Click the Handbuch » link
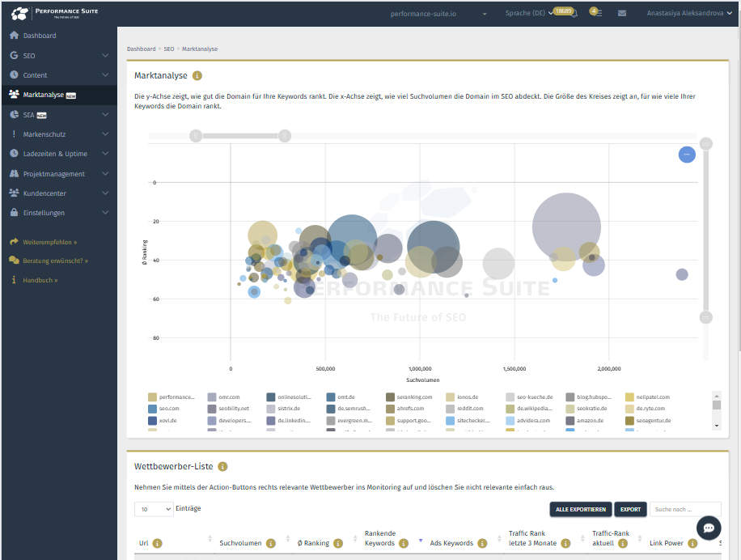Image resolution: width=741 pixels, height=560 pixels. click(40, 280)
